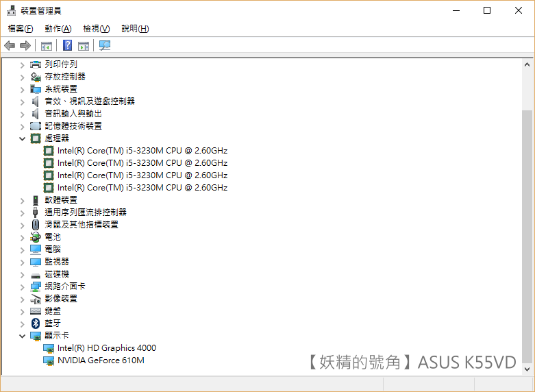Expand the 監視器 node
This screenshot has height=392, width=535.
coord(22,262)
